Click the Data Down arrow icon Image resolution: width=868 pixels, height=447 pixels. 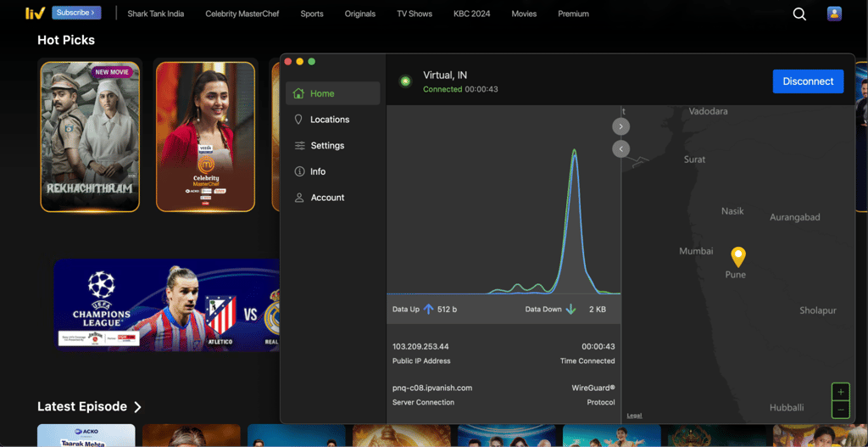pyautogui.click(x=570, y=309)
